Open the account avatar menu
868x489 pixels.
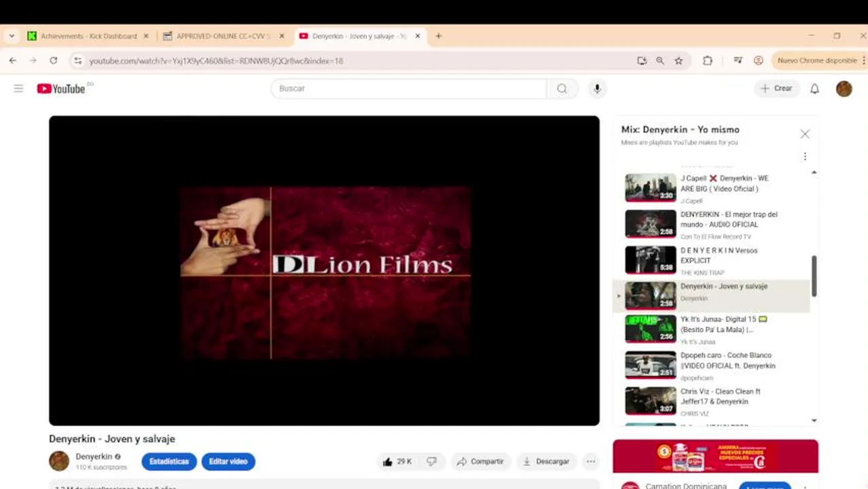coord(844,88)
